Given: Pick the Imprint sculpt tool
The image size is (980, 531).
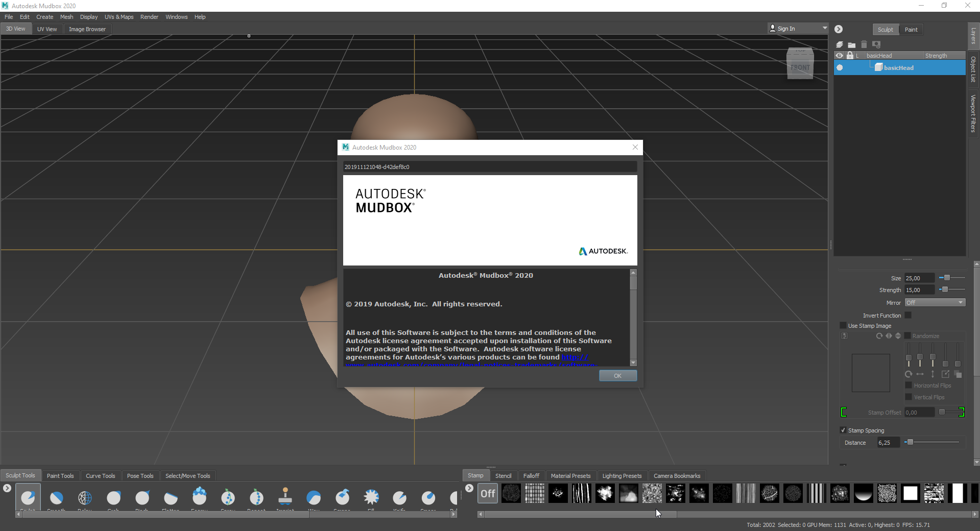Looking at the screenshot, I should (x=285, y=496).
